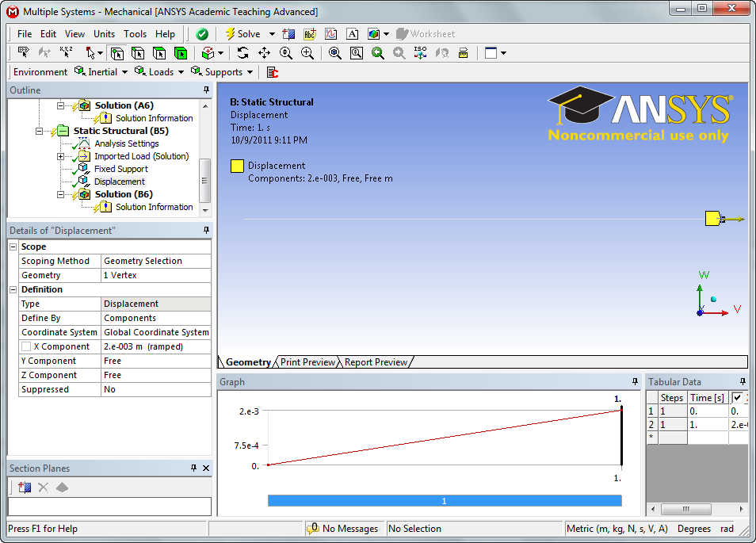This screenshot has width=756, height=543.
Task: Collapse the Definition details section
Action: [x=13, y=290]
